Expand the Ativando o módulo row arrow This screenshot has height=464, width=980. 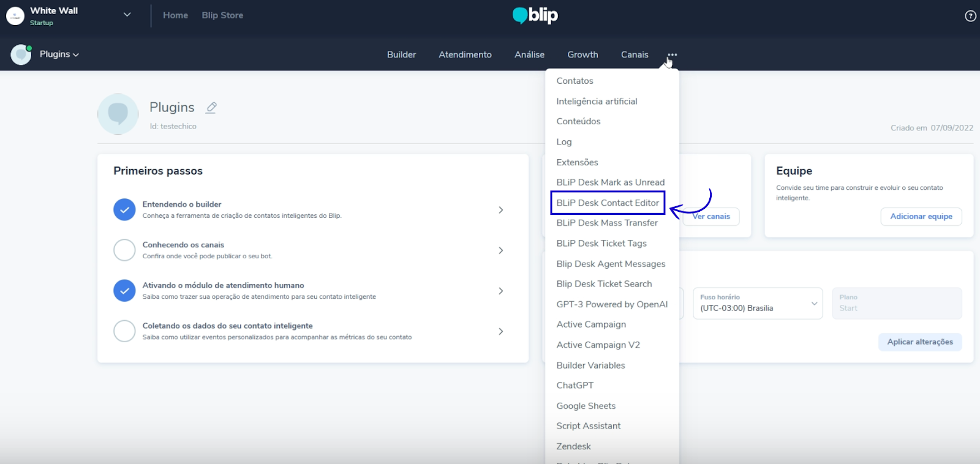pos(500,291)
